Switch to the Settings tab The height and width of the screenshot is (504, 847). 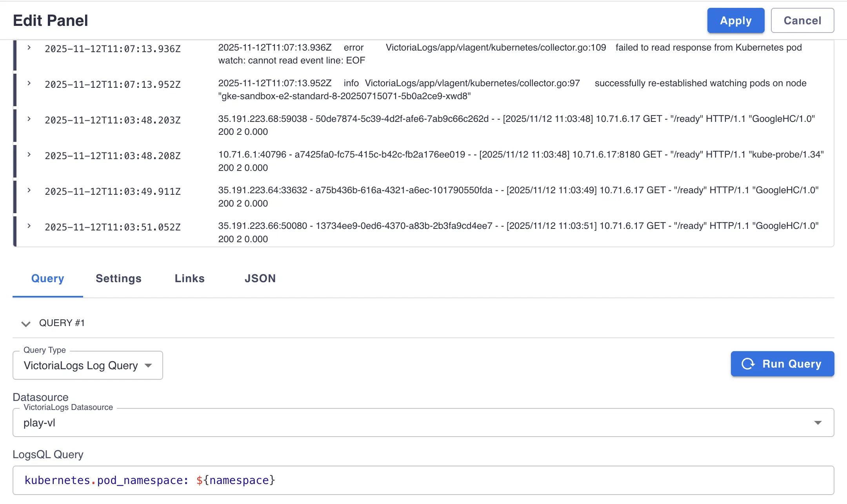pyautogui.click(x=118, y=278)
